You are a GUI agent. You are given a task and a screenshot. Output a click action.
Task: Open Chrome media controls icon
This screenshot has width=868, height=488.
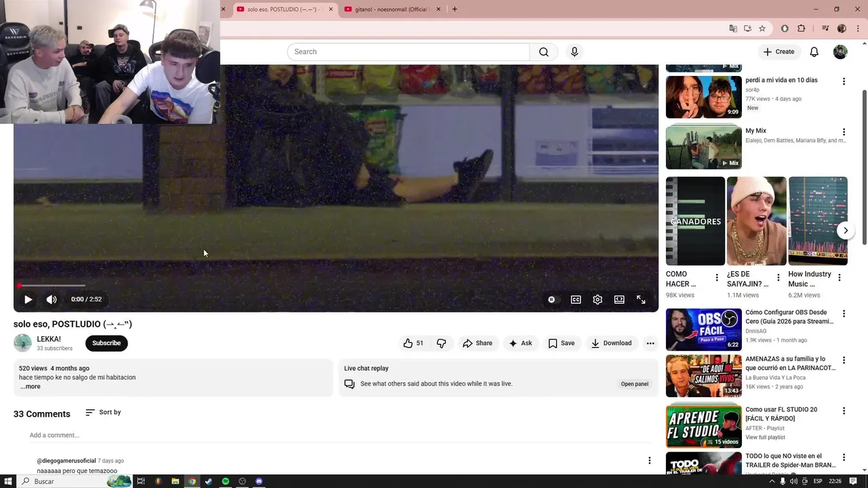[825, 28]
